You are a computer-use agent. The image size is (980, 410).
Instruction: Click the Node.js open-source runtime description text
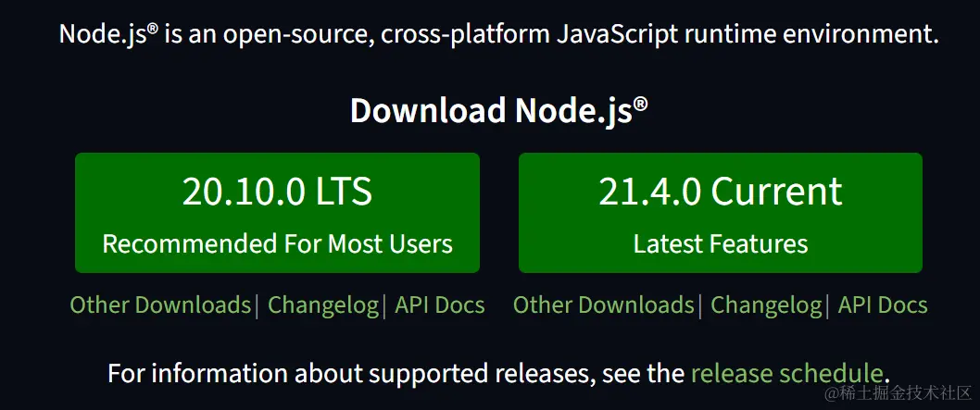pos(498,34)
